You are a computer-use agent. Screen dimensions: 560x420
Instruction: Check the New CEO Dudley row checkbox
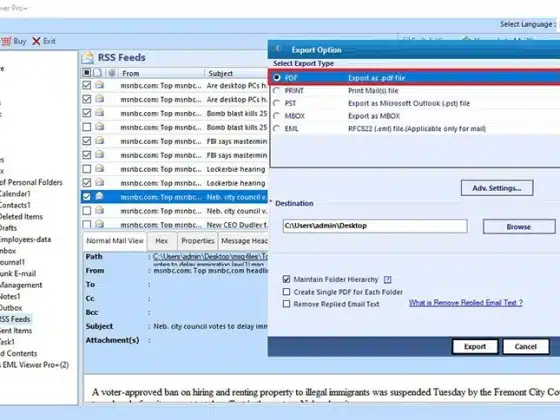(86, 224)
